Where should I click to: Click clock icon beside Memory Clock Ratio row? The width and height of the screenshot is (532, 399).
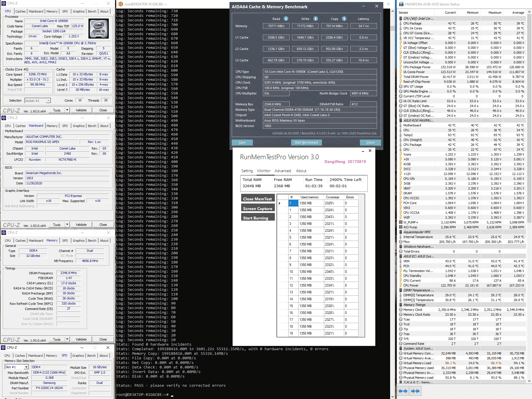pos(401,315)
